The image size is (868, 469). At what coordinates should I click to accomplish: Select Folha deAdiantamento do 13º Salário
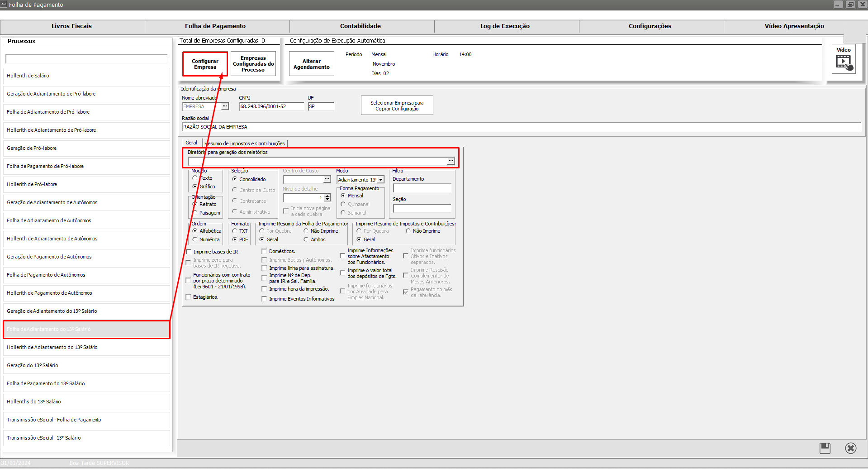pyautogui.click(x=86, y=329)
